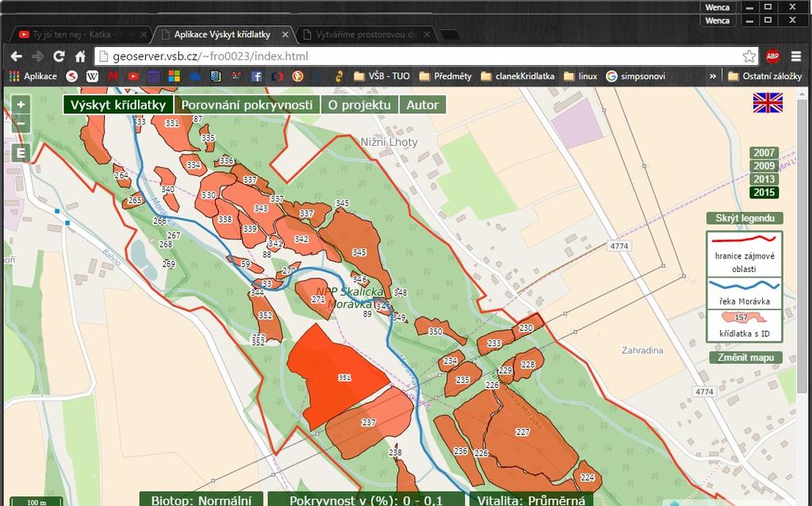812x506 pixels.
Task: Open the browser home page icon
Action: click(80, 56)
